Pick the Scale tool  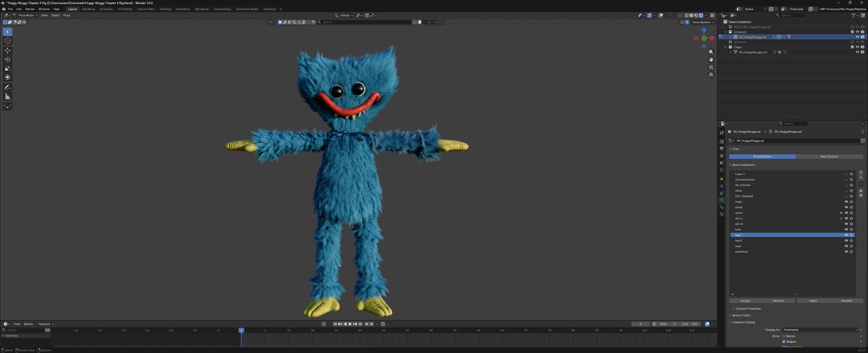[x=8, y=68]
